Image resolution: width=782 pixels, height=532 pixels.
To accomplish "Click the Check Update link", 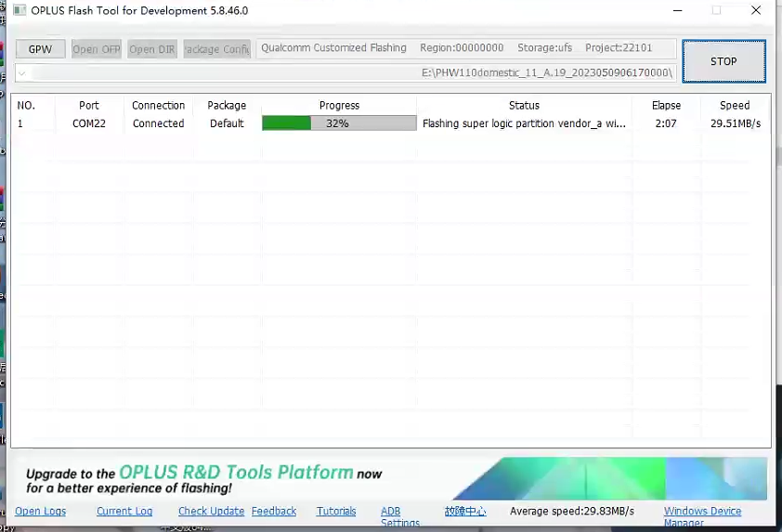I will 212,511.
